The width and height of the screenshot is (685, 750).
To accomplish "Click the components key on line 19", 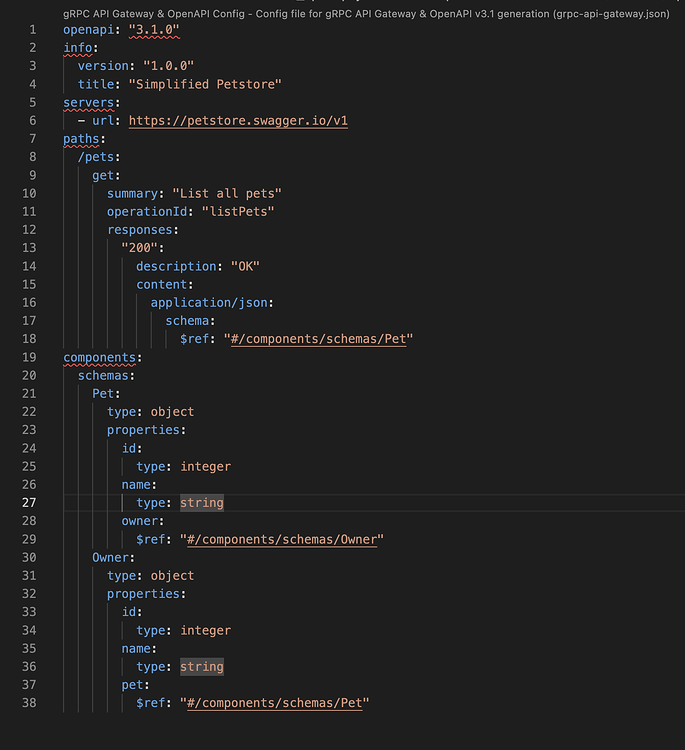I will 99,357.
